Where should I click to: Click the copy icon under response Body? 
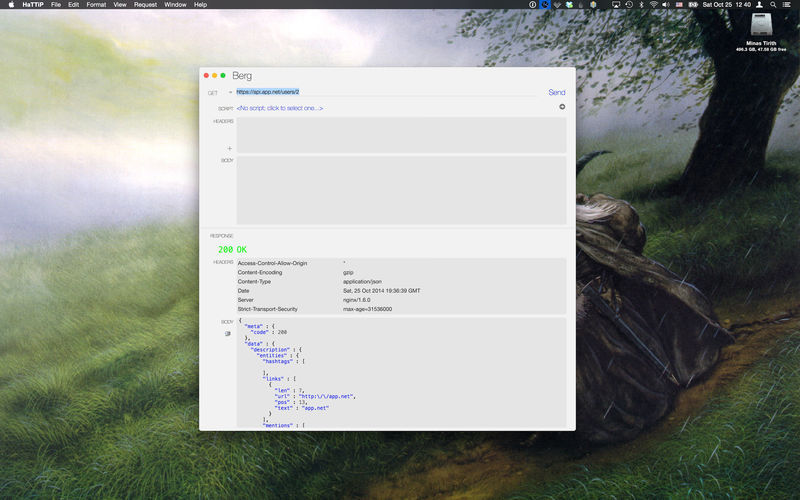coord(228,334)
